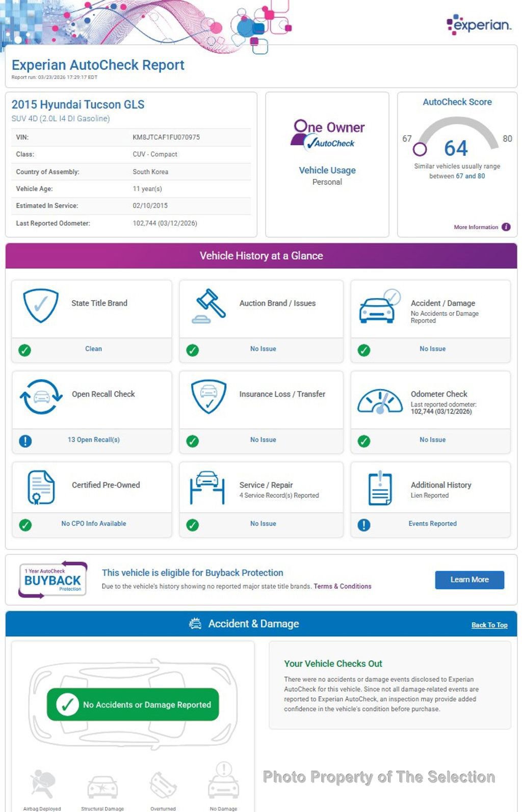Click the blue alert icon beside 13 Open Recall(s)
Image resolution: width=522 pixels, height=812 pixels.
tap(25, 441)
